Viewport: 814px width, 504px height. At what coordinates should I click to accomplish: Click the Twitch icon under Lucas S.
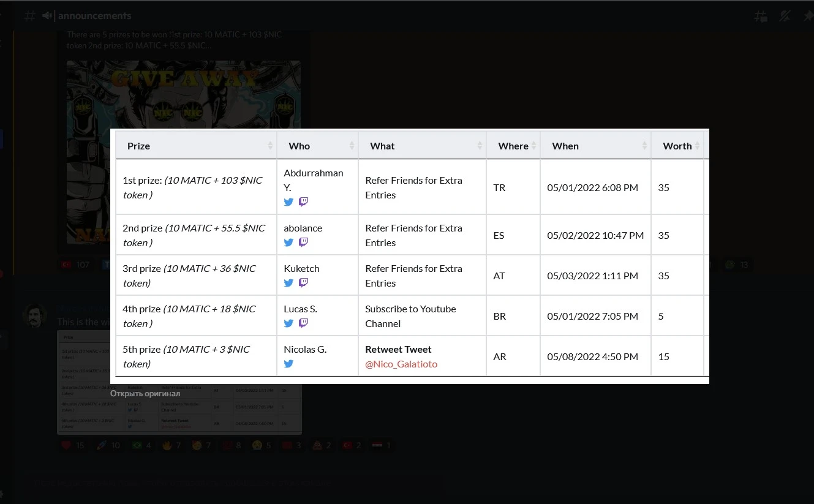point(303,323)
